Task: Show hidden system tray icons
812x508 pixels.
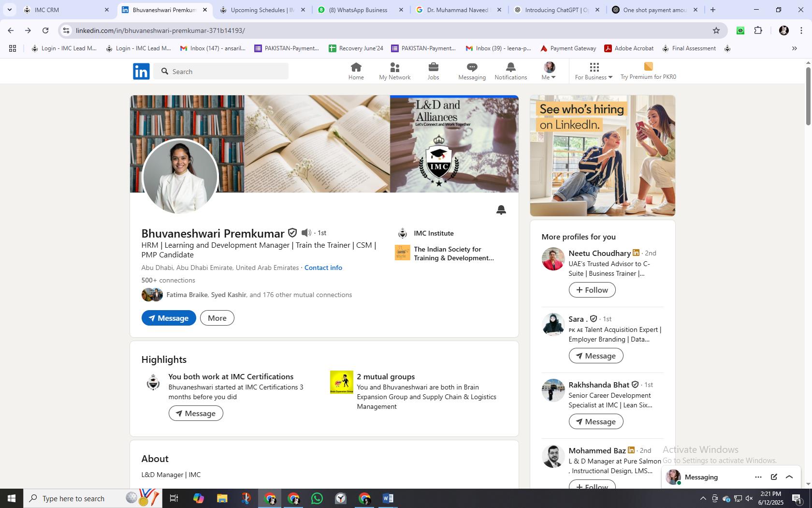Action: pyautogui.click(x=703, y=498)
